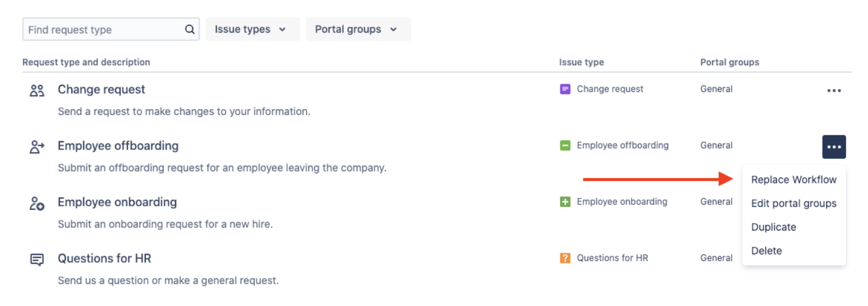The image size is (868, 306).
Task: Choose Delete from the context menu
Action: click(x=794, y=251)
